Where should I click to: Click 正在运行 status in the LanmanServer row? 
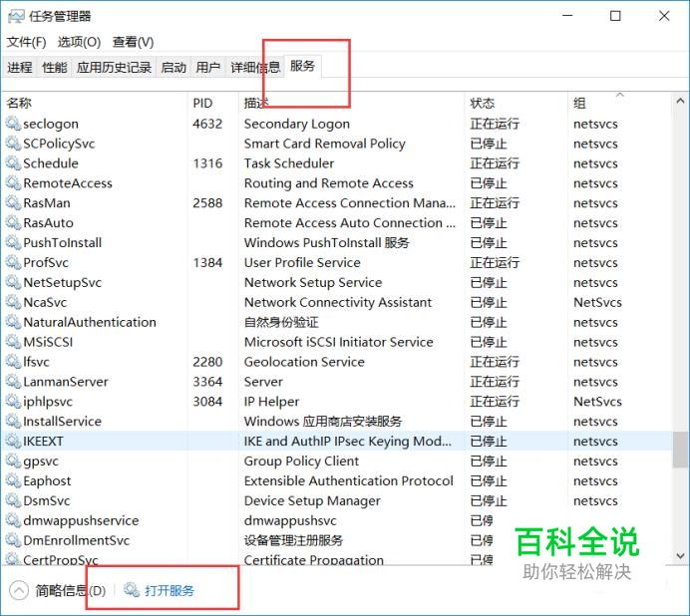[x=495, y=382]
